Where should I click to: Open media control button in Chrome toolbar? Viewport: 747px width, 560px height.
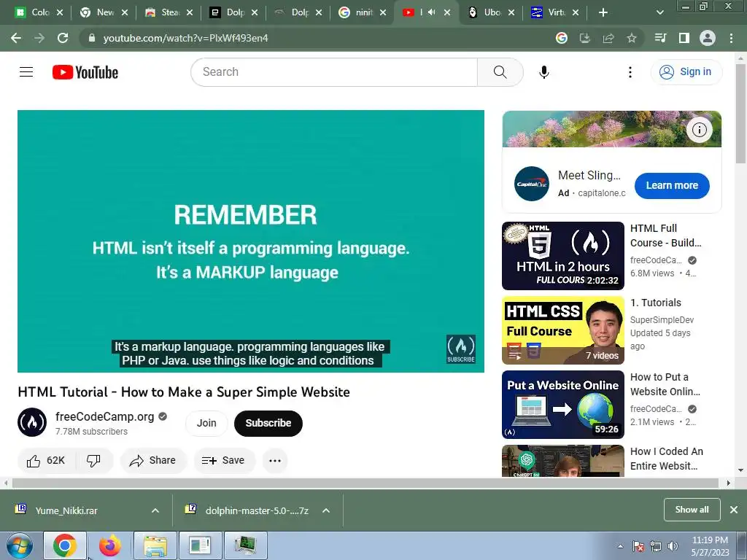[660, 38]
